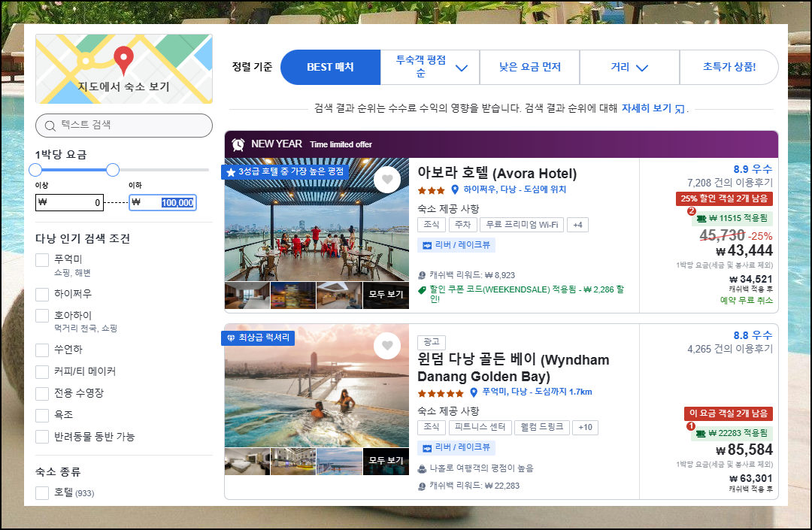Screen dimensions: 812x530
Task: Expand Avora Hotel +4 more amenities
Action: click(578, 225)
